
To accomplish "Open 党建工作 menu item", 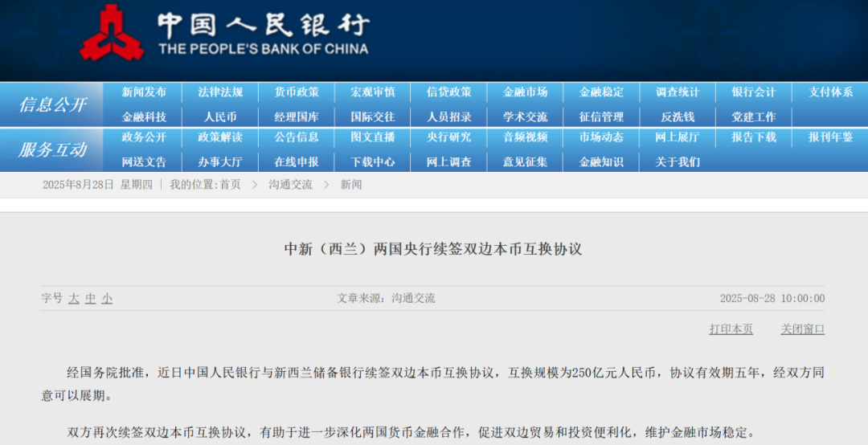I will (x=754, y=116).
